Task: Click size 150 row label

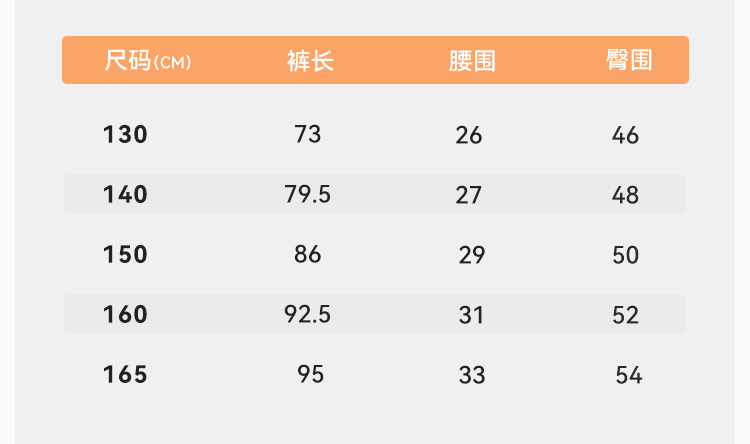Action: tap(125, 254)
